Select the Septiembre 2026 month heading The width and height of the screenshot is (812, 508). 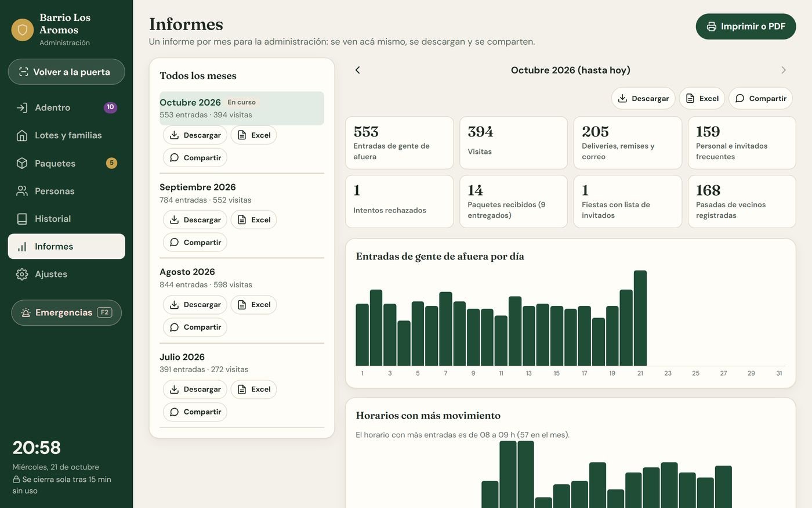(x=198, y=187)
